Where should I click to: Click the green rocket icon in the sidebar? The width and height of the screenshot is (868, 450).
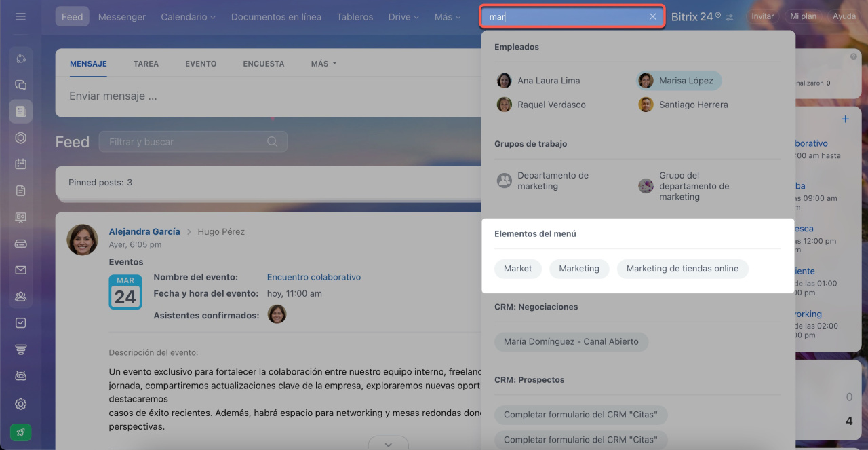[20, 432]
